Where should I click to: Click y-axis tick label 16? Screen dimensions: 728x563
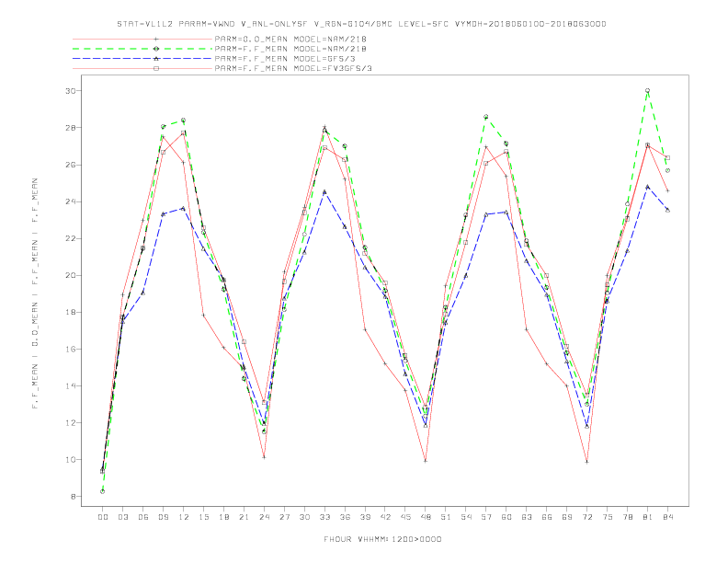pos(71,349)
